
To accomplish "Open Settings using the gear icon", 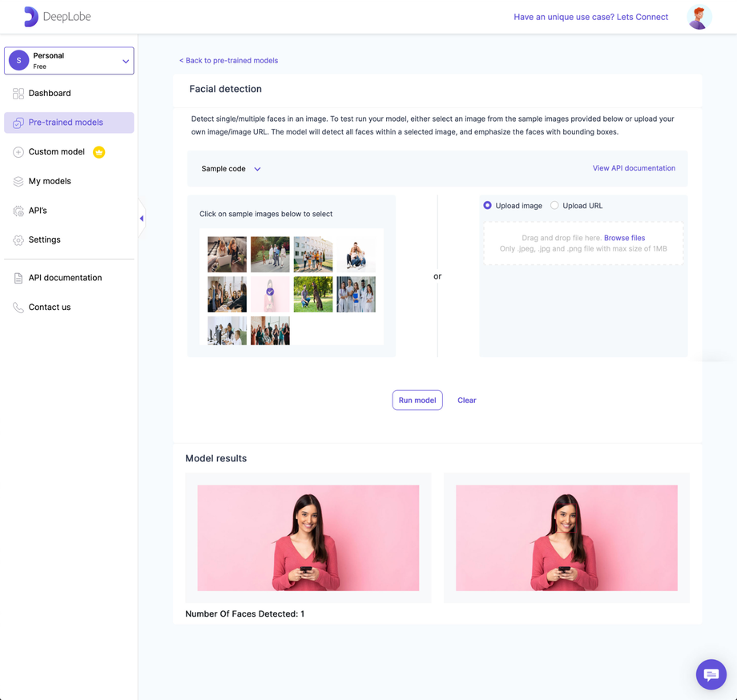I will 18,239.
